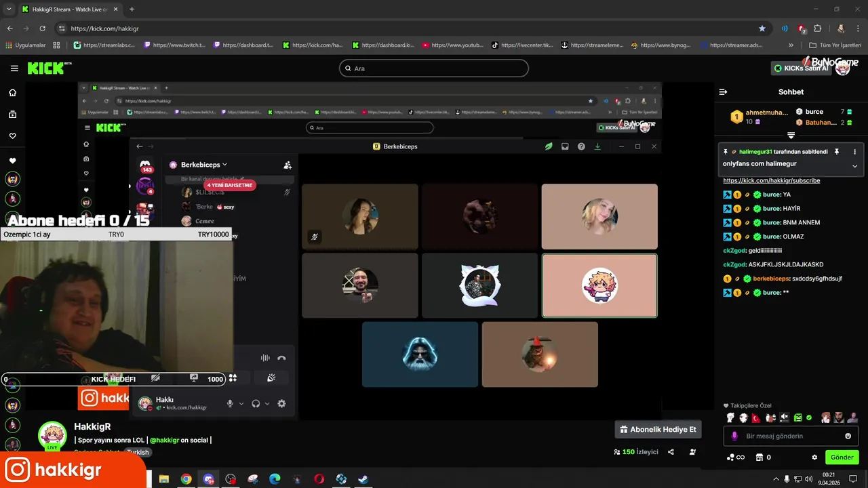Open streamer.ads bookmark
868x488 pixels.
[732, 45]
